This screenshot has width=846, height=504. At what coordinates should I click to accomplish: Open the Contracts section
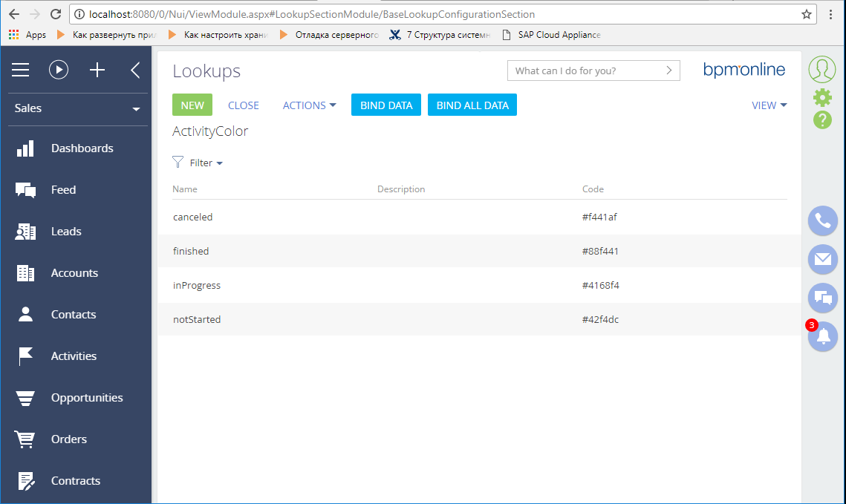tap(76, 481)
